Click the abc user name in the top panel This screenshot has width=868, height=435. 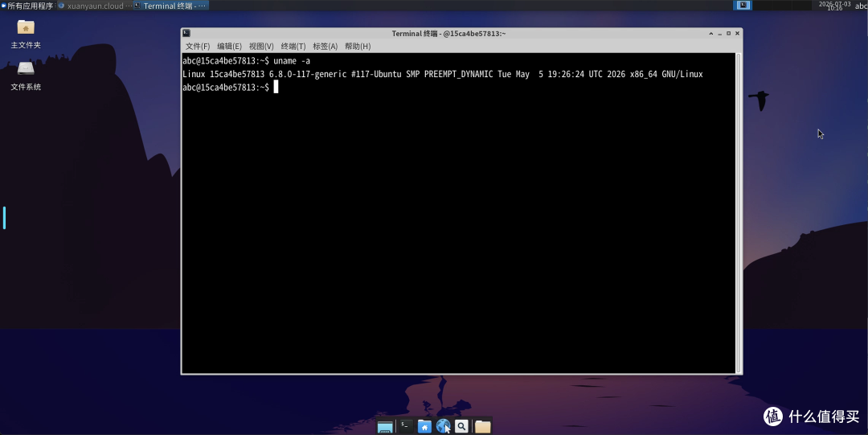click(861, 6)
